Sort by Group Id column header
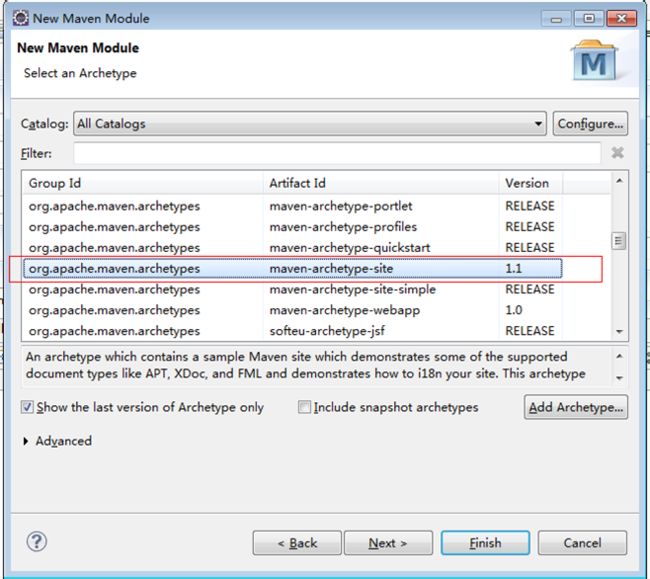The image size is (650, 579). click(x=142, y=183)
